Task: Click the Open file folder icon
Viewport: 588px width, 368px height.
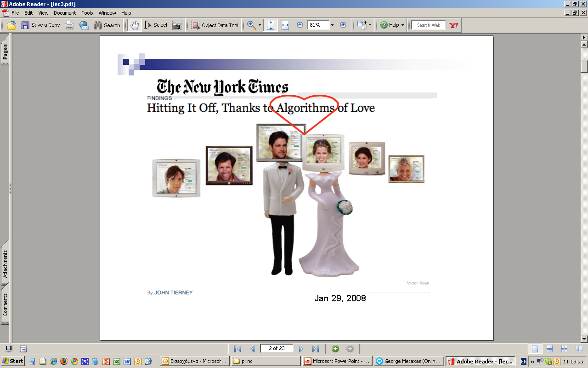Action: [x=11, y=25]
